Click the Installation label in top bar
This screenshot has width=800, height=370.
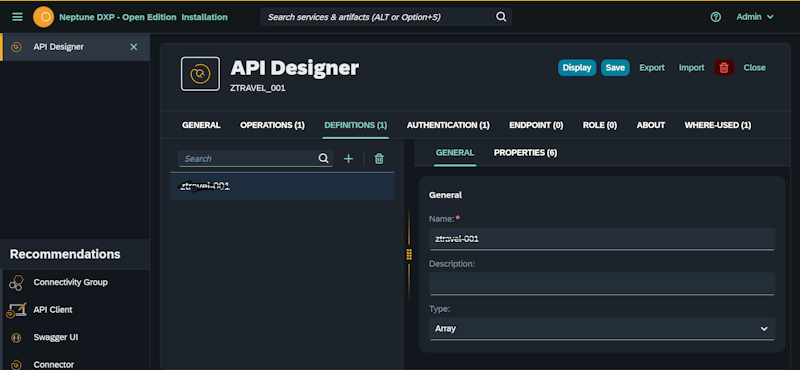(205, 17)
